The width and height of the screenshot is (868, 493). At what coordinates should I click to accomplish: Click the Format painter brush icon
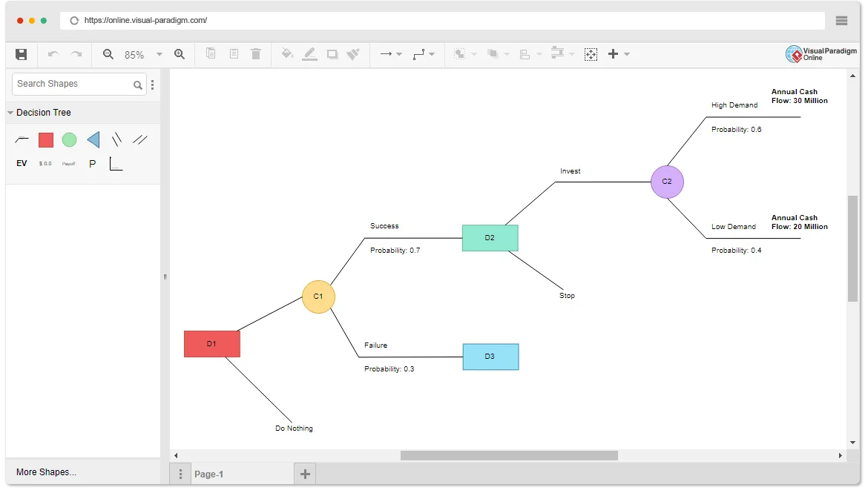click(x=353, y=53)
